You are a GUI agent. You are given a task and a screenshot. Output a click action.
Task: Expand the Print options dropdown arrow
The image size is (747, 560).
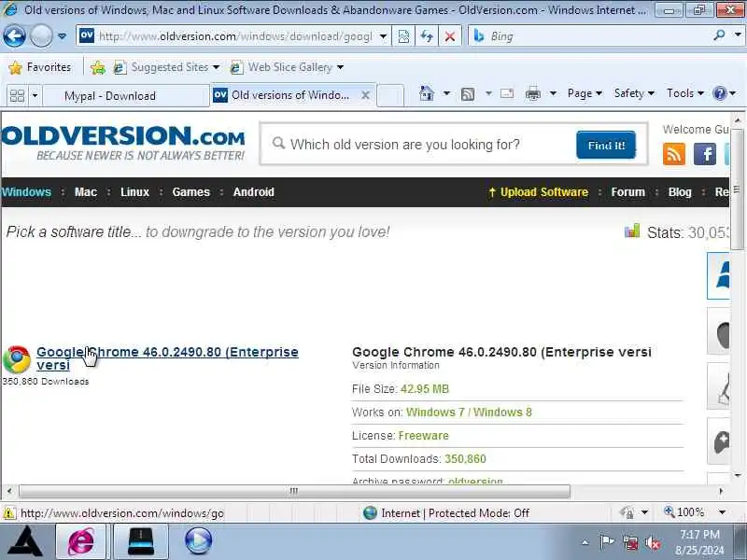(553, 93)
